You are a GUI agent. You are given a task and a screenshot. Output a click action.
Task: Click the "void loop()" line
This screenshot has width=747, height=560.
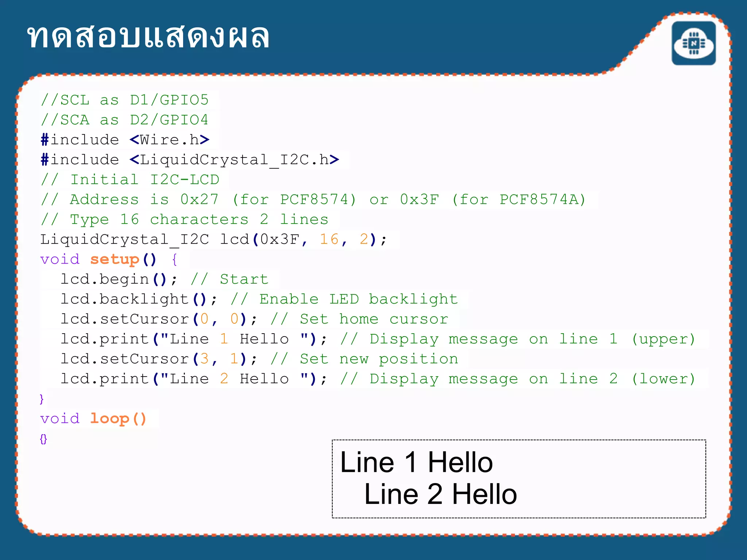tap(93, 419)
